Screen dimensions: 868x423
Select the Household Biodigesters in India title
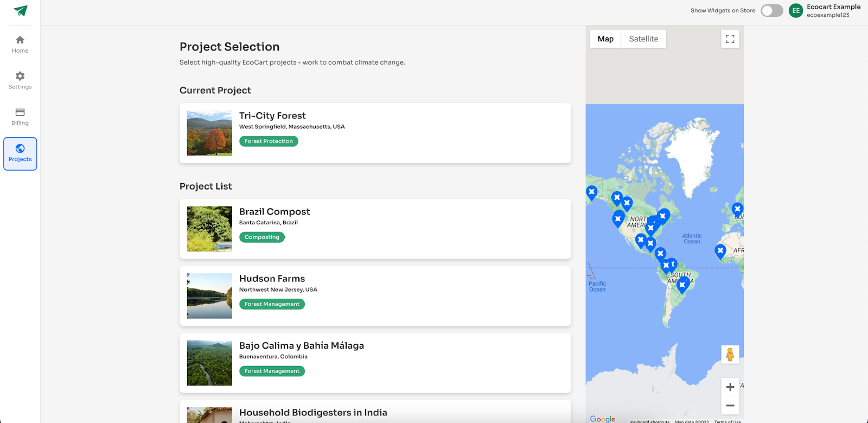coord(313,413)
